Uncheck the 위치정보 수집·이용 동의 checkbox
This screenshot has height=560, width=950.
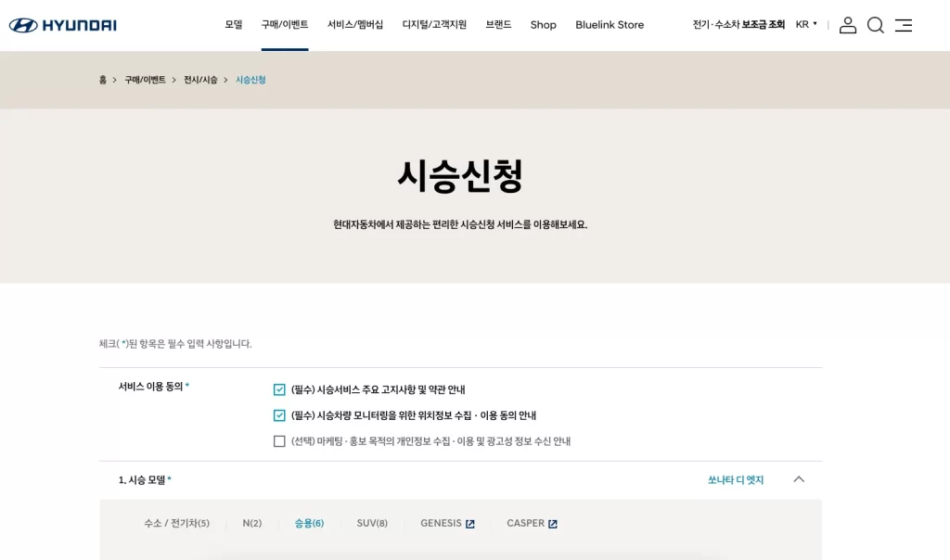pyautogui.click(x=279, y=415)
